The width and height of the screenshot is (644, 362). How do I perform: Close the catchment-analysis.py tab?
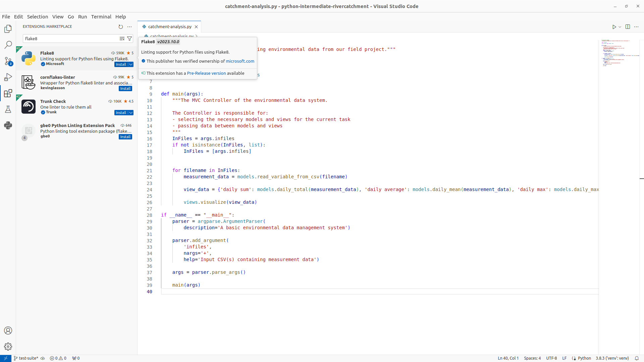[196, 27]
